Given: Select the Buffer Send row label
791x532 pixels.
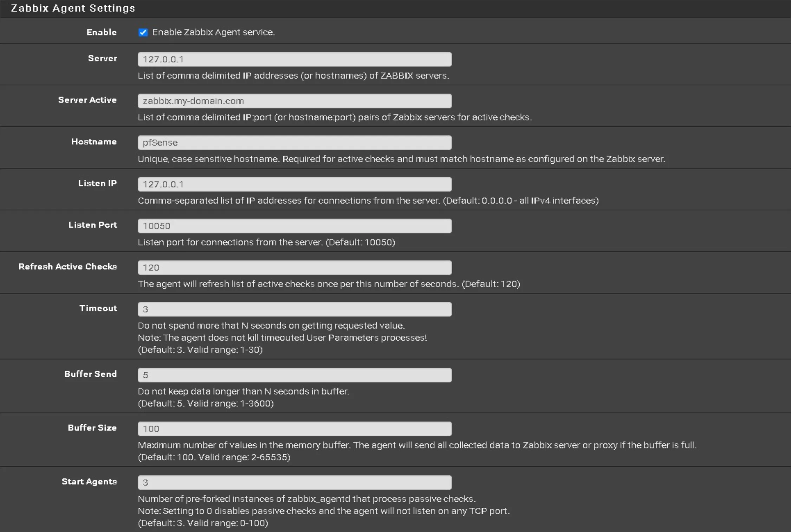Looking at the screenshot, I should click(90, 374).
